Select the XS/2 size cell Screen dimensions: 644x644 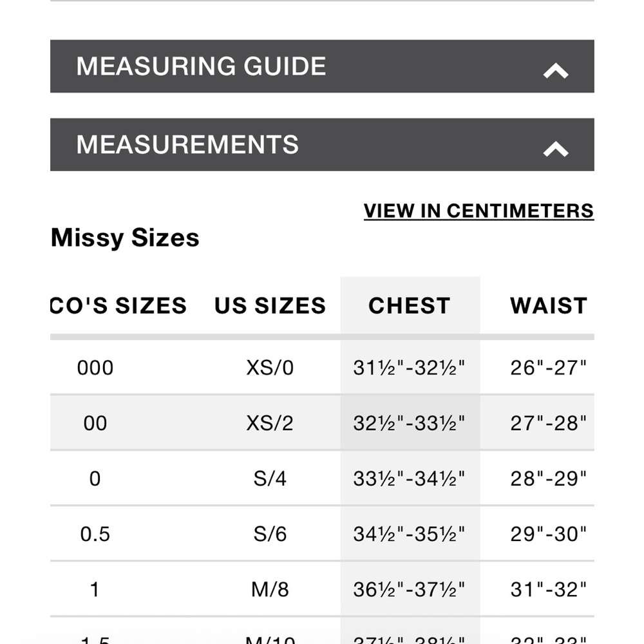coord(270,423)
